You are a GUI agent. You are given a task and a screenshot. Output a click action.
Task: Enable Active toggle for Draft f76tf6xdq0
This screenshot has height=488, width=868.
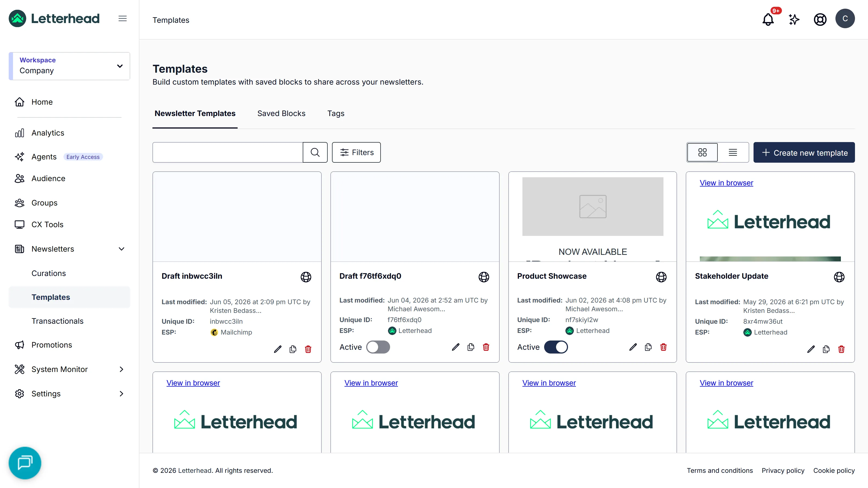pyautogui.click(x=378, y=347)
